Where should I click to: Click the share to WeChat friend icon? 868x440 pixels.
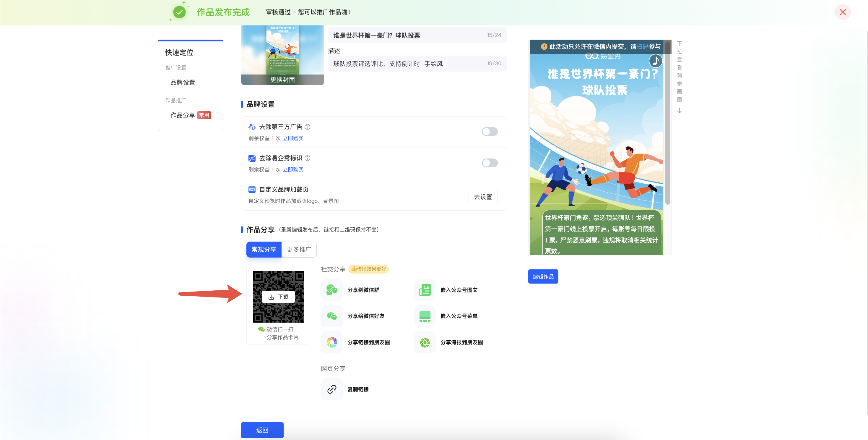tap(332, 316)
